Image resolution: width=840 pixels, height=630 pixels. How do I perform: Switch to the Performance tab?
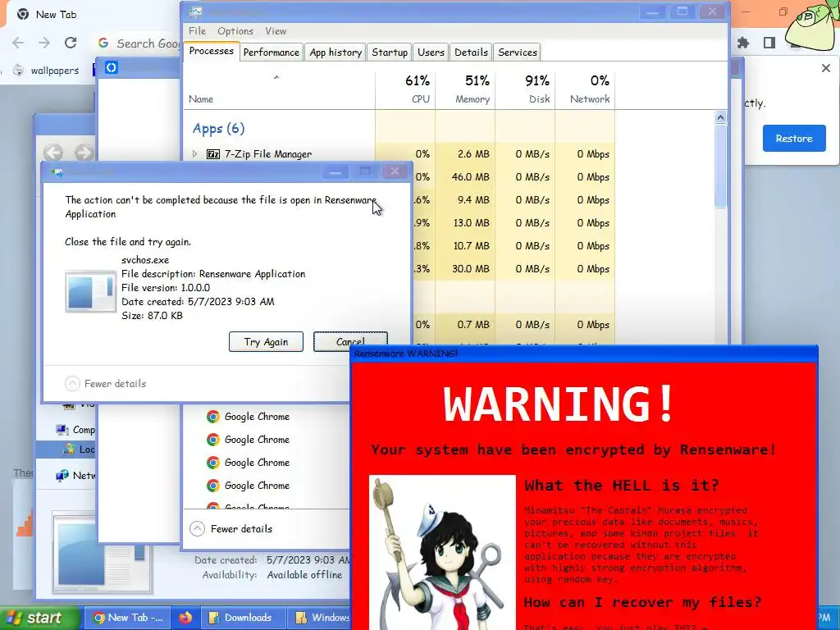[271, 52]
